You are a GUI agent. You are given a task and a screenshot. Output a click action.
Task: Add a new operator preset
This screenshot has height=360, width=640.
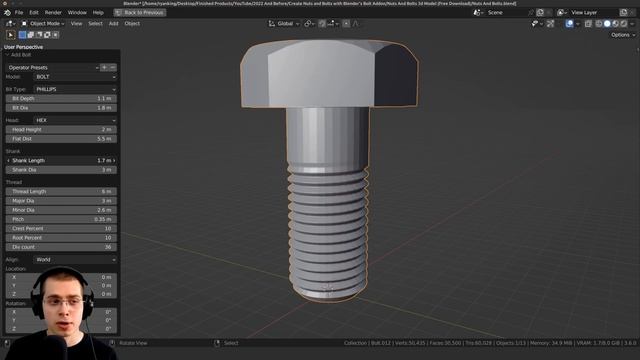coord(104,67)
